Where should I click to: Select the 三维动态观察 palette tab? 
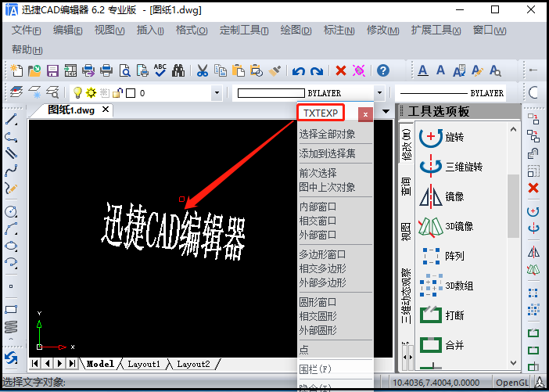406,296
